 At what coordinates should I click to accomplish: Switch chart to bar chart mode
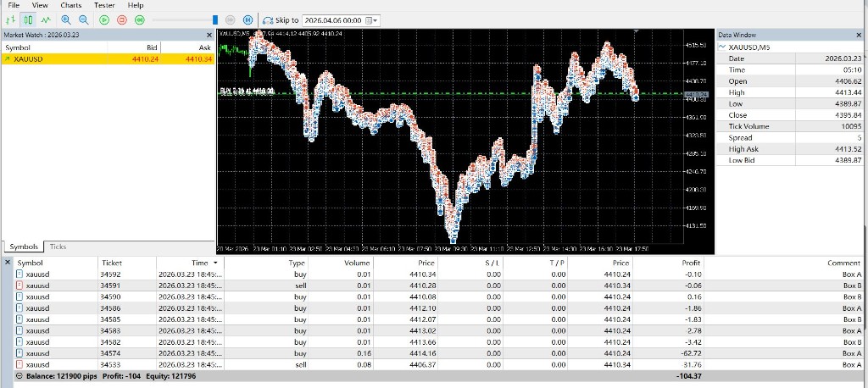(9, 20)
